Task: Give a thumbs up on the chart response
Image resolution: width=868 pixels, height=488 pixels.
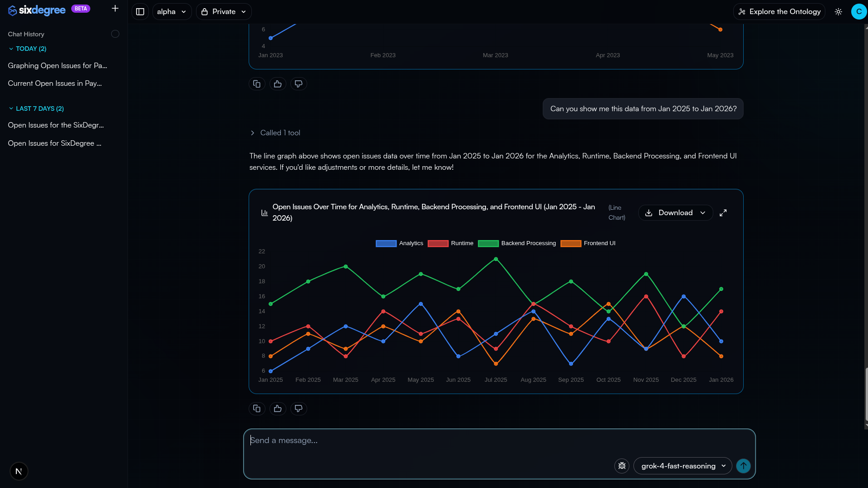Action: click(277, 409)
